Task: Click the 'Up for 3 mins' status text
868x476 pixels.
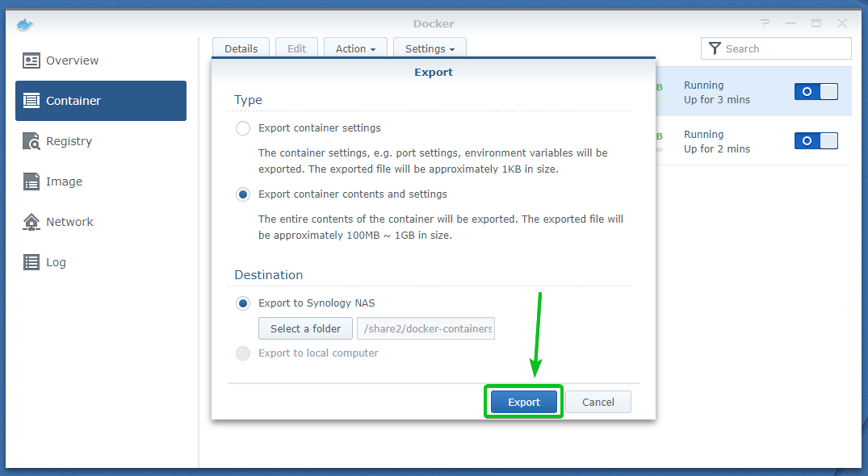Action: coord(717,99)
